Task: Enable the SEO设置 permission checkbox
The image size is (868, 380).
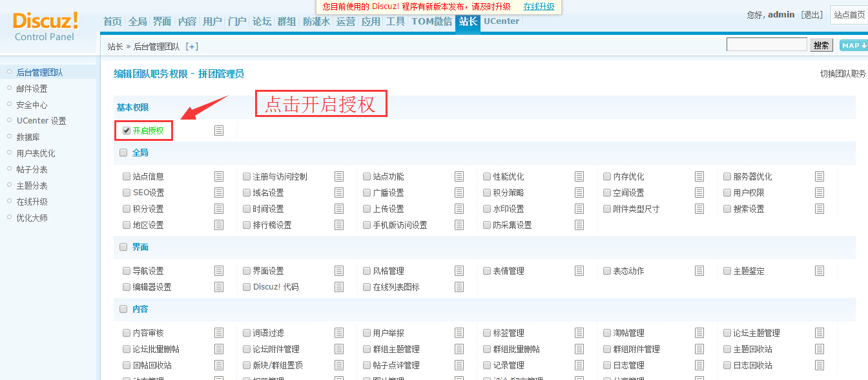Action: (127, 193)
